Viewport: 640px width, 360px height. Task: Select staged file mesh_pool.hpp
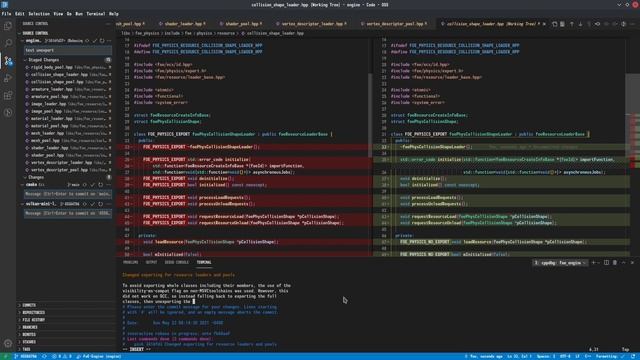tap(68, 141)
